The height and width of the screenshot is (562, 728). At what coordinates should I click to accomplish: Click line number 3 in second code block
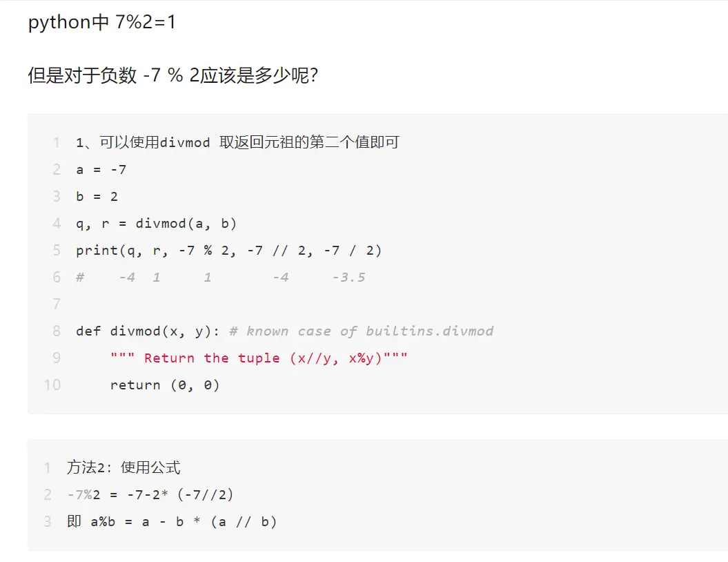[48, 522]
